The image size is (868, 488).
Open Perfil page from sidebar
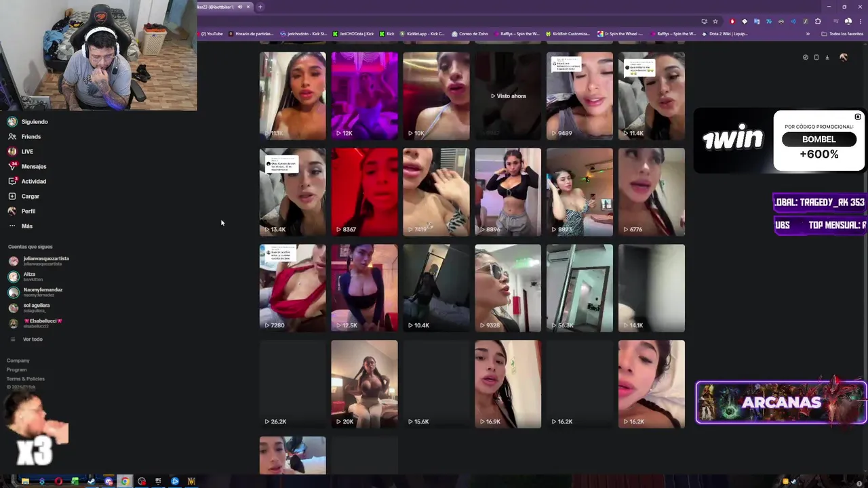[22, 211]
